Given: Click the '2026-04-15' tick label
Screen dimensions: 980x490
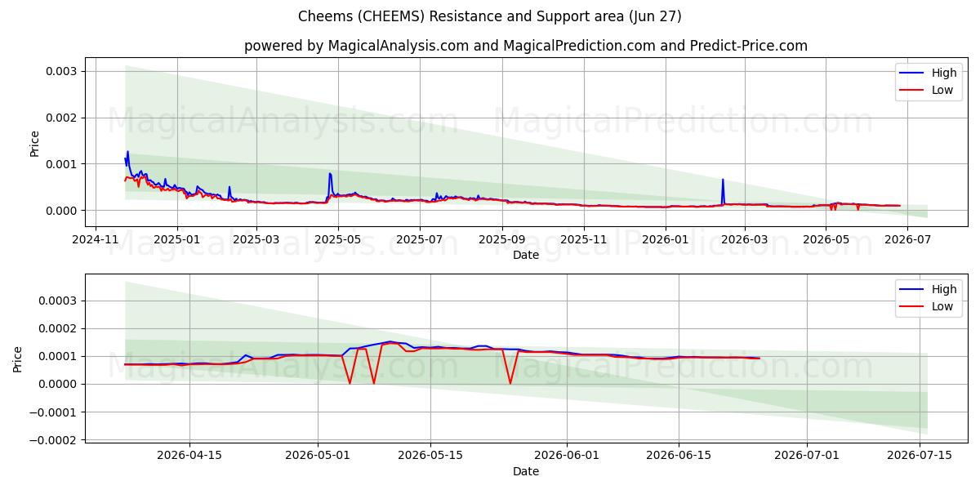Looking at the screenshot, I should pos(189,456).
